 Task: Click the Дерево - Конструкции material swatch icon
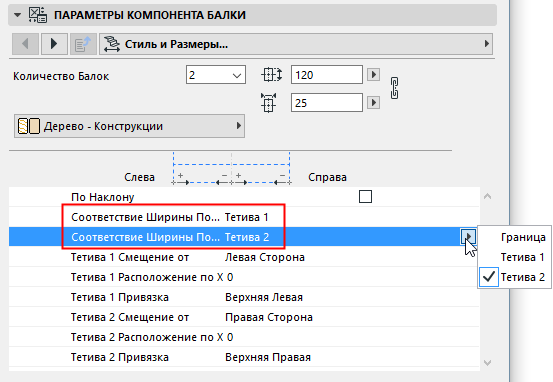tap(29, 126)
